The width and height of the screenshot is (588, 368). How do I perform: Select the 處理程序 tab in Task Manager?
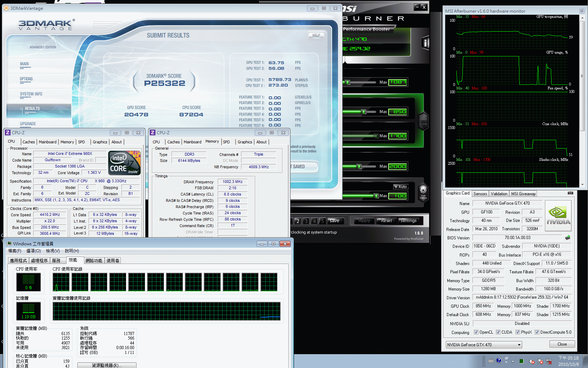pos(39,261)
